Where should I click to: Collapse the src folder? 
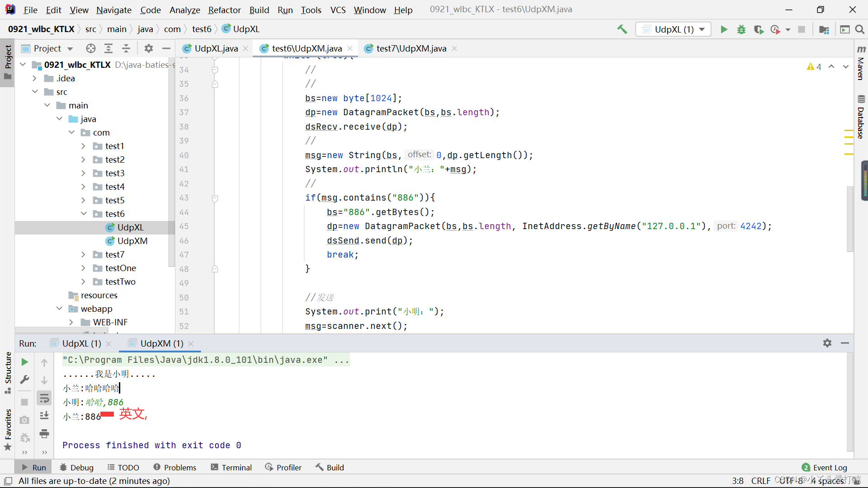(x=34, y=92)
